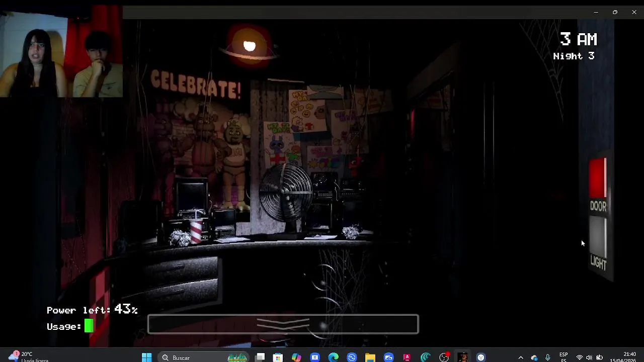This screenshot has height=362, width=644.
Task: Click the 3 AM clock text
Action: tap(579, 39)
